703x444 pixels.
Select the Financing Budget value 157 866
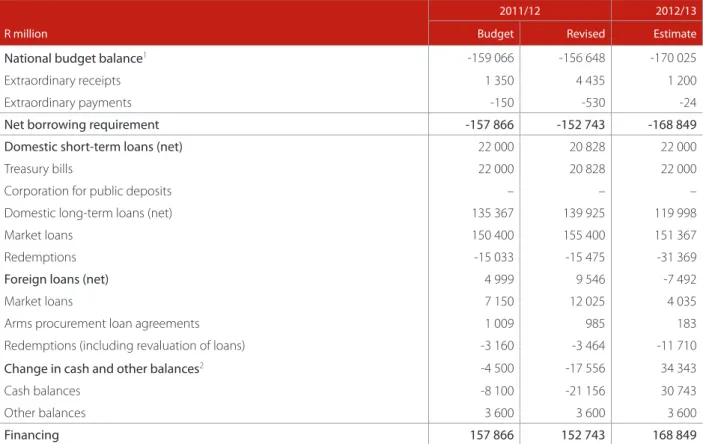(492, 435)
